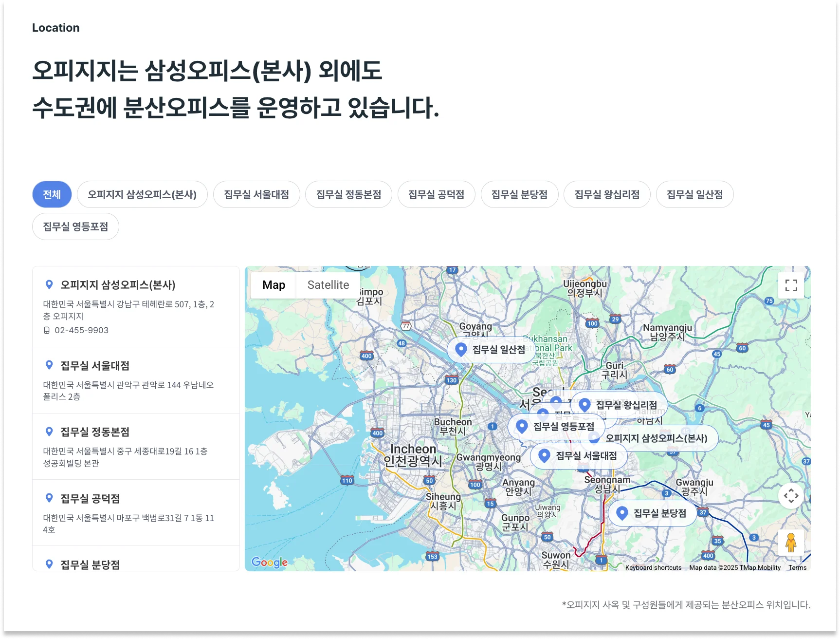Enable the 집무실 공덕점 filter
Screen dimensions: 840x639
436,194
